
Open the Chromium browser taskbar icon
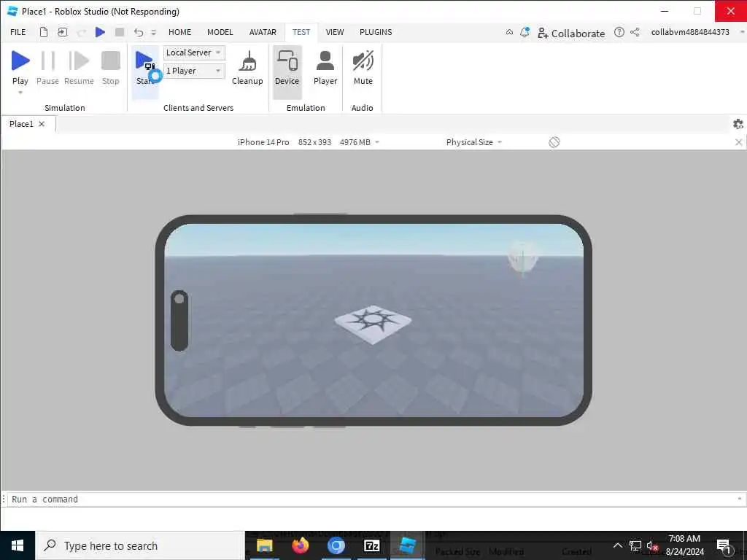[x=336, y=545]
